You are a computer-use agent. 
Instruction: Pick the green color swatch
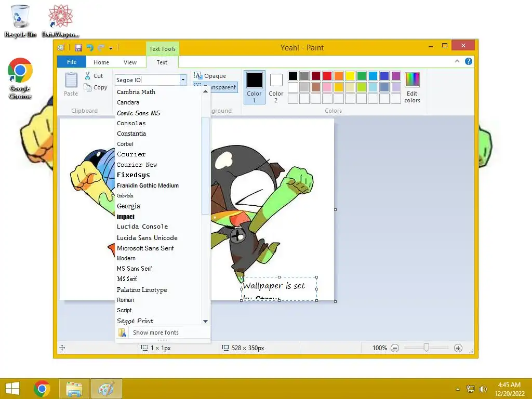tap(362, 76)
